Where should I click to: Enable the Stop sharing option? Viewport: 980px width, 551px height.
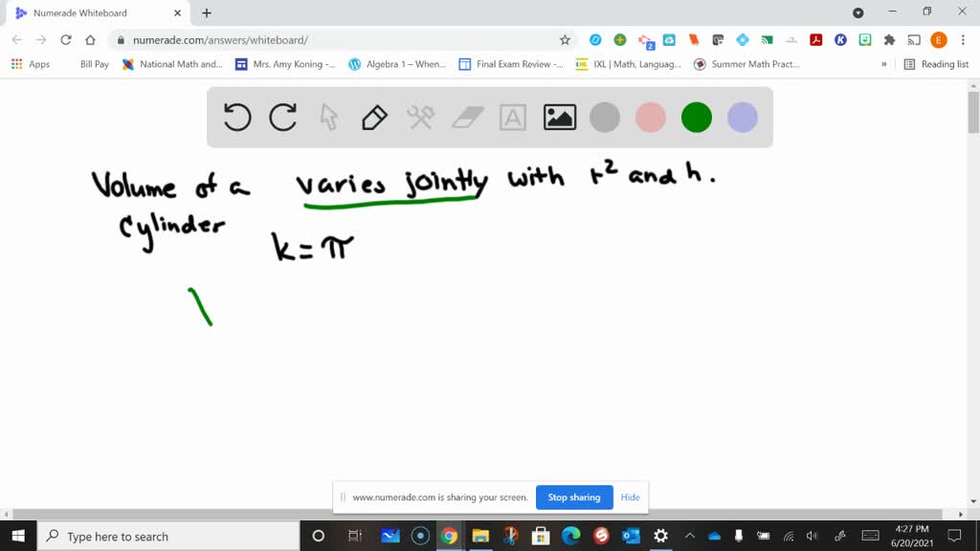point(574,497)
